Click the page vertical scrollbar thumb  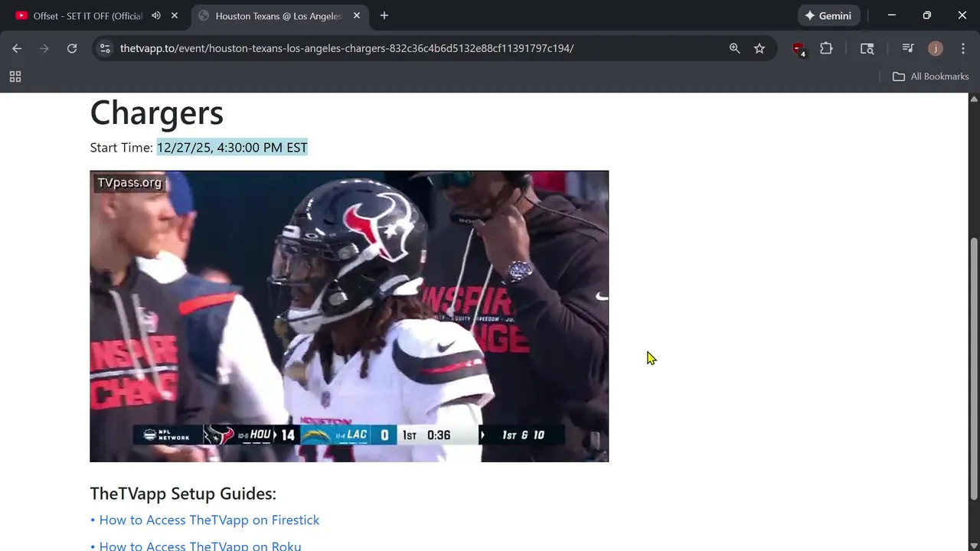(974, 369)
